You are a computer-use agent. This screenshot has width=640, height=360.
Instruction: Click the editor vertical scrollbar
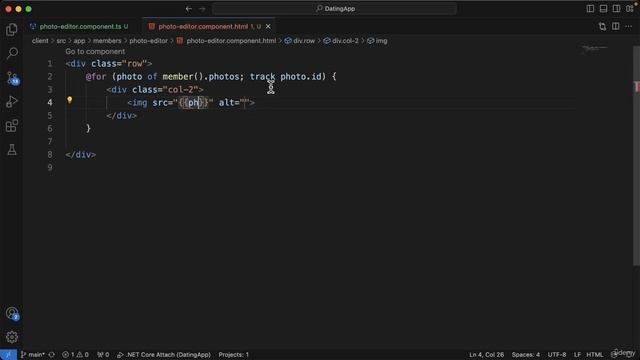point(636,155)
